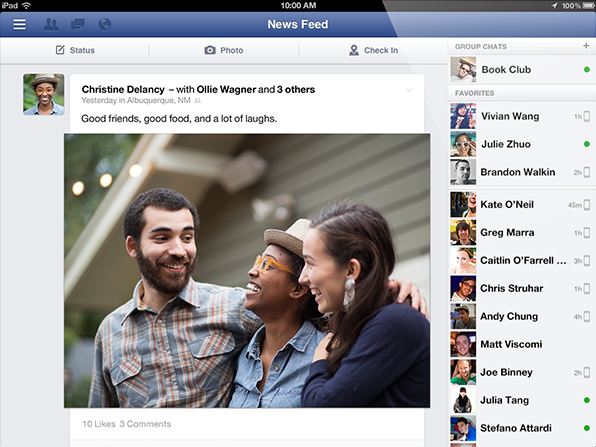The image size is (596, 447).
Task: Open Ollie Wagner profile link
Action: click(x=226, y=89)
